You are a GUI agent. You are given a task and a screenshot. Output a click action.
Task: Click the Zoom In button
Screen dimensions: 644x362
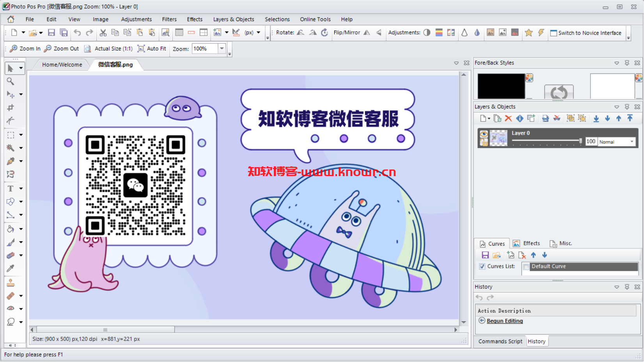pyautogui.click(x=25, y=48)
